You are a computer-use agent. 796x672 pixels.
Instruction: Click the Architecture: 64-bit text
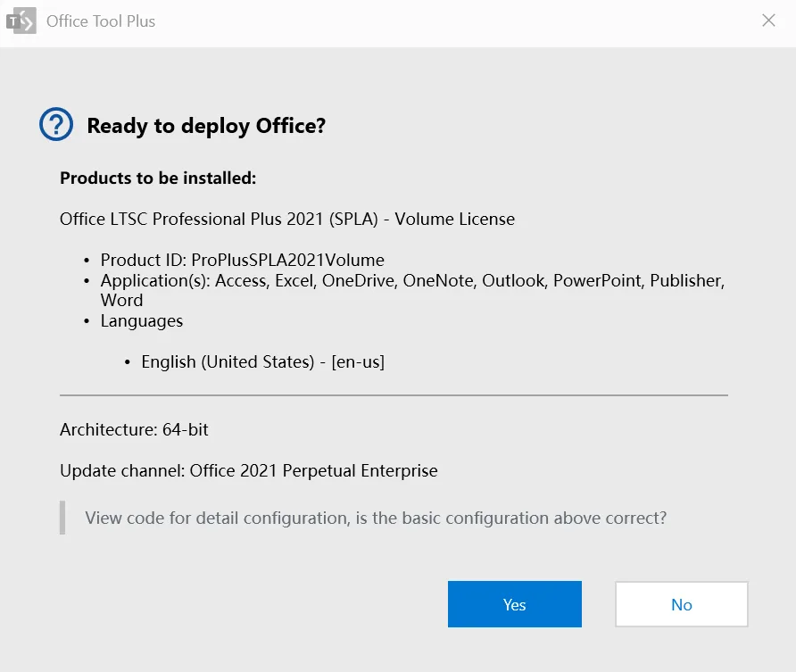[134, 429]
